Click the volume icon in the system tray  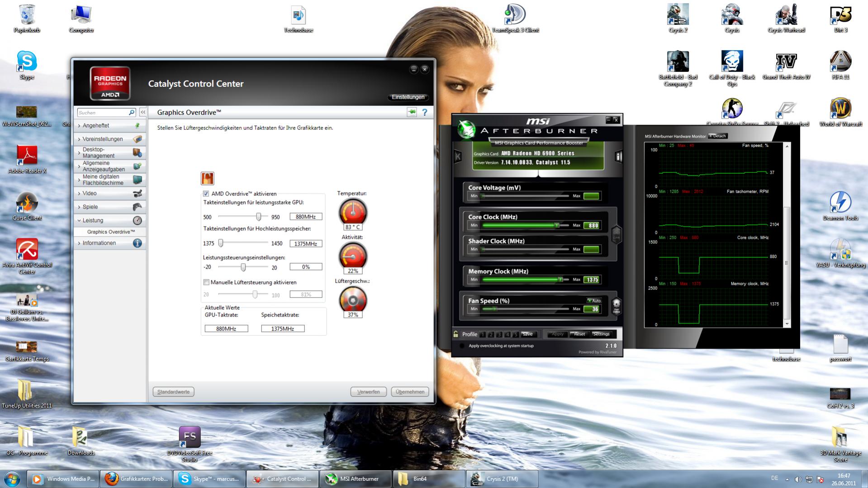[798, 479]
